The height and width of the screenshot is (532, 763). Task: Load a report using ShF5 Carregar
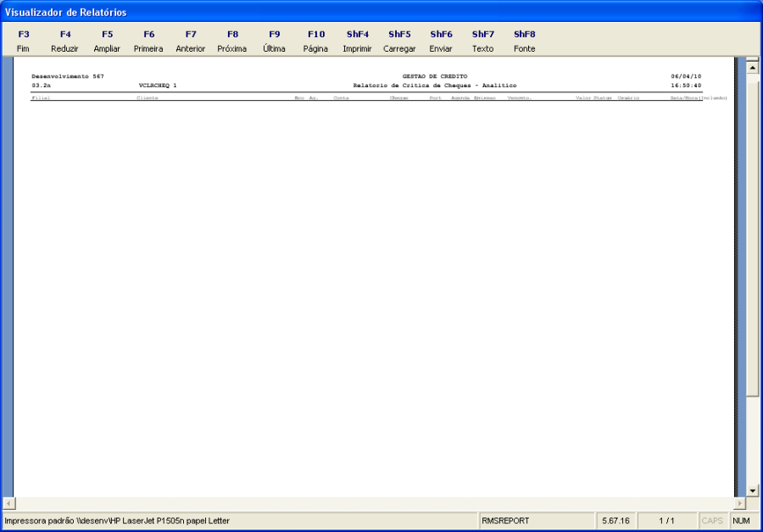click(399, 41)
